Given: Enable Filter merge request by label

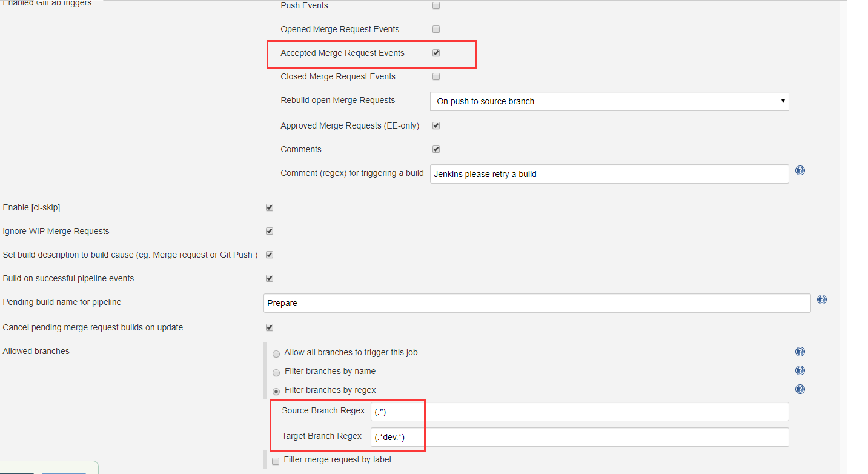Looking at the screenshot, I should pos(276,461).
